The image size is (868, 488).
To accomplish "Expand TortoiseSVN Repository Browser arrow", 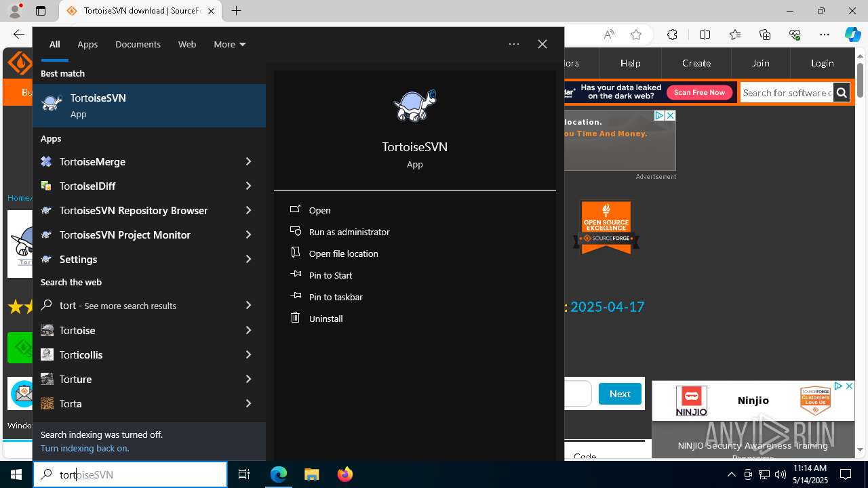I will pyautogui.click(x=248, y=210).
